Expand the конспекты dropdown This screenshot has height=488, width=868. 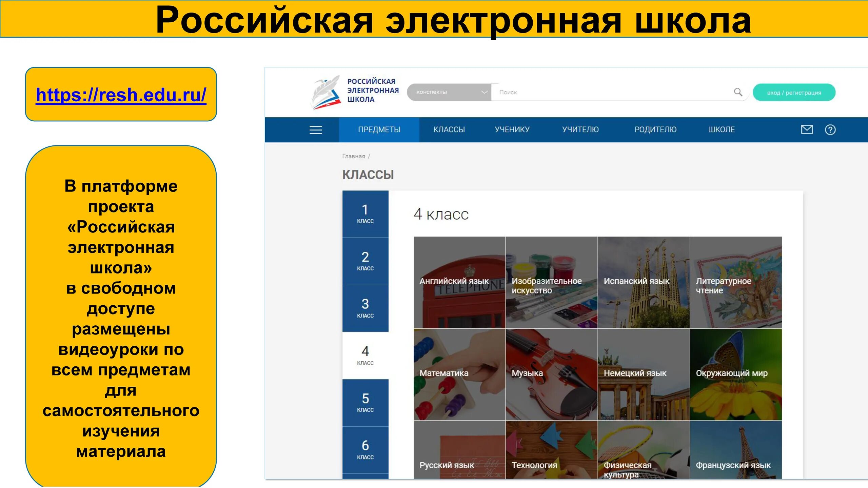(x=449, y=92)
